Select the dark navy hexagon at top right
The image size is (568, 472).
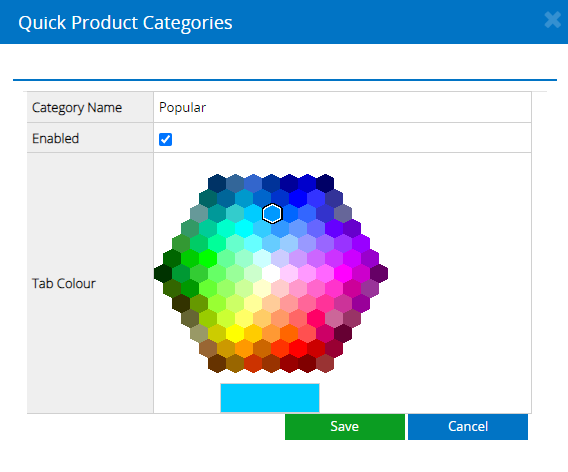pyautogui.click(x=325, y=183)
